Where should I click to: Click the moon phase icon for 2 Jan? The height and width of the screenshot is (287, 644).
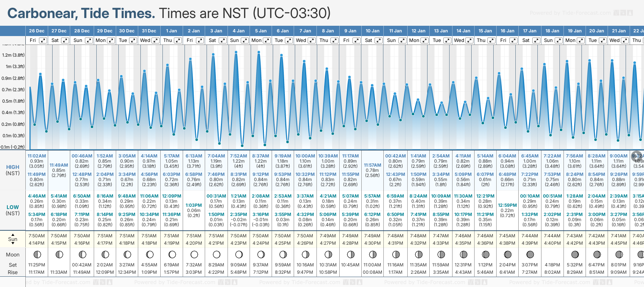pyautogui.click(x=194, y=254)
